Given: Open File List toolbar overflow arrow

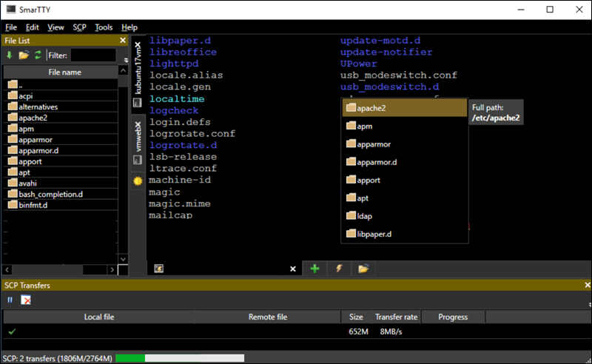Looking at the screenshot, I should pyautogui.click(x=126, y=60).
